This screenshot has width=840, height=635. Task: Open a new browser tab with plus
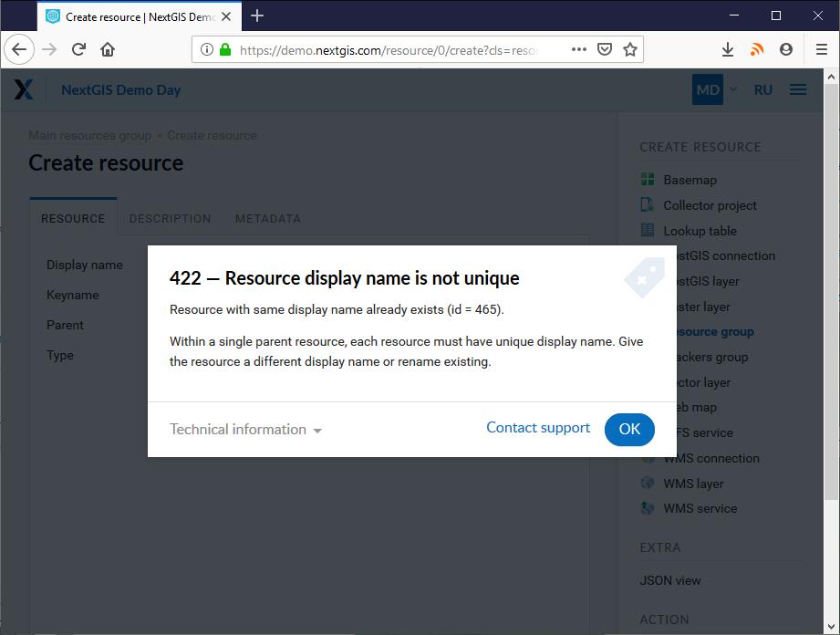[x=257, y=16]
